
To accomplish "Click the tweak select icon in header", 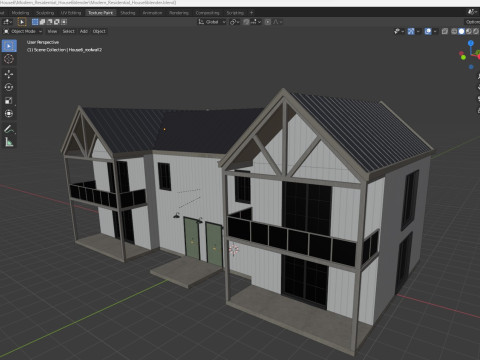I will point(22,22).
